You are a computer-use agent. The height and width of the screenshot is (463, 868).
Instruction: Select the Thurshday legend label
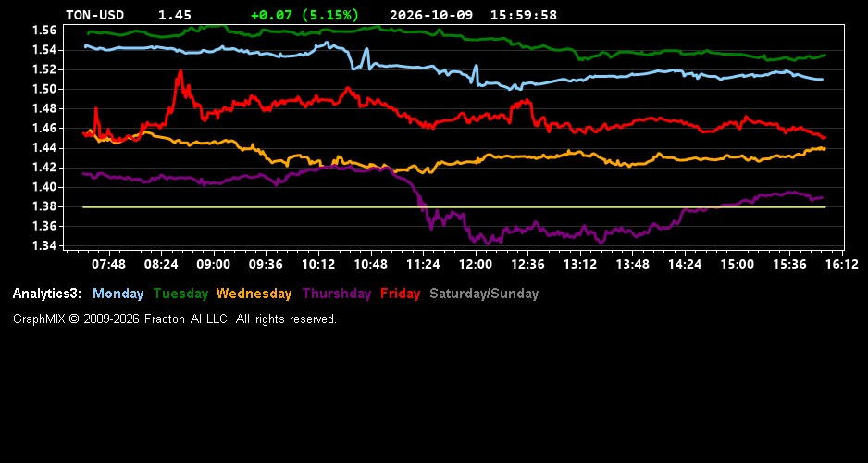pyautogui.click(x=337, y=294)
